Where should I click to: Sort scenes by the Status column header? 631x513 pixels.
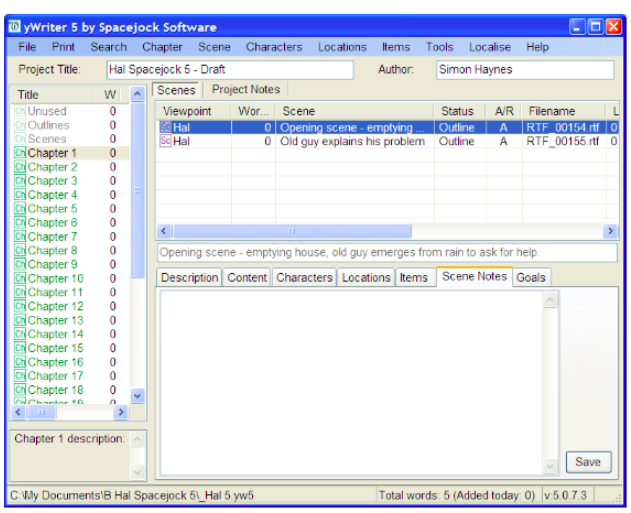[457, 111]
